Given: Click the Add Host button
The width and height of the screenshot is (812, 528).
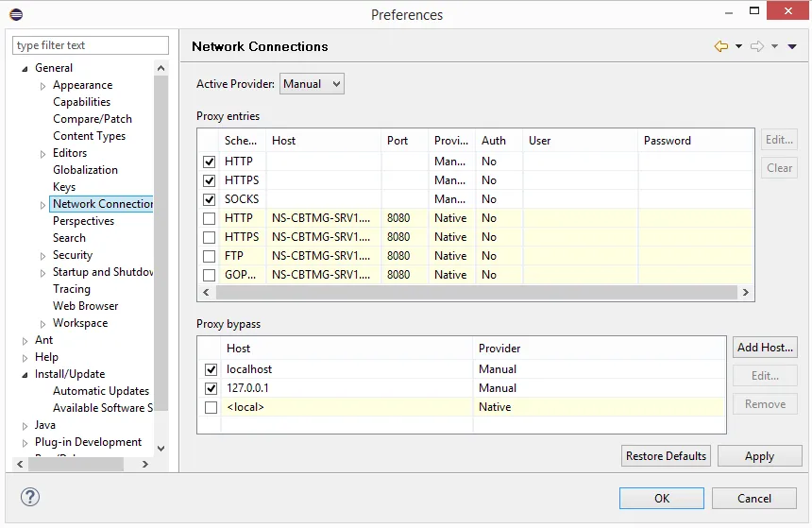Looking at the screenshot, I should (765, 347).
